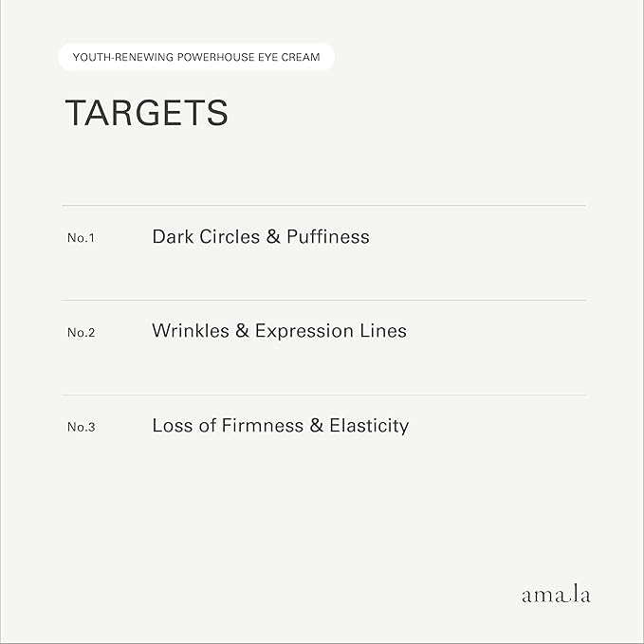Click the word Elasticity
This screenshot has width=644, height=644.
(369, 426)
